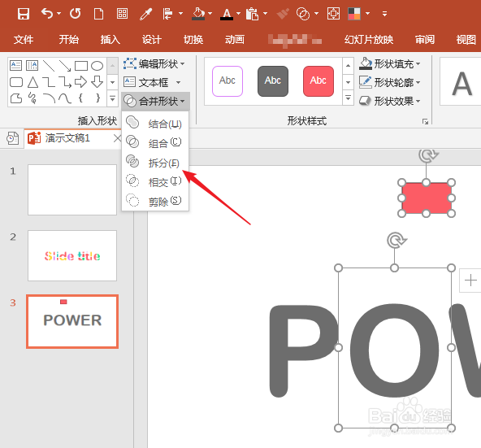
Task: Select the straight line shape
Action: pos(49,65)
